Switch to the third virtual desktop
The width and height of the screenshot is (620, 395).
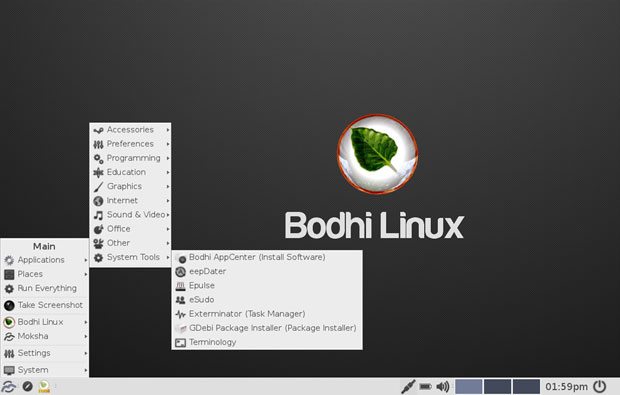(x=526, y=386)
